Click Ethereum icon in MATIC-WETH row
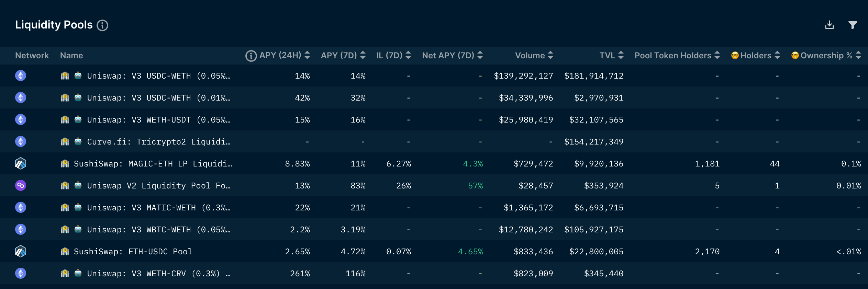The width and height of the screenshot is (868, 289). click(21, 207)
